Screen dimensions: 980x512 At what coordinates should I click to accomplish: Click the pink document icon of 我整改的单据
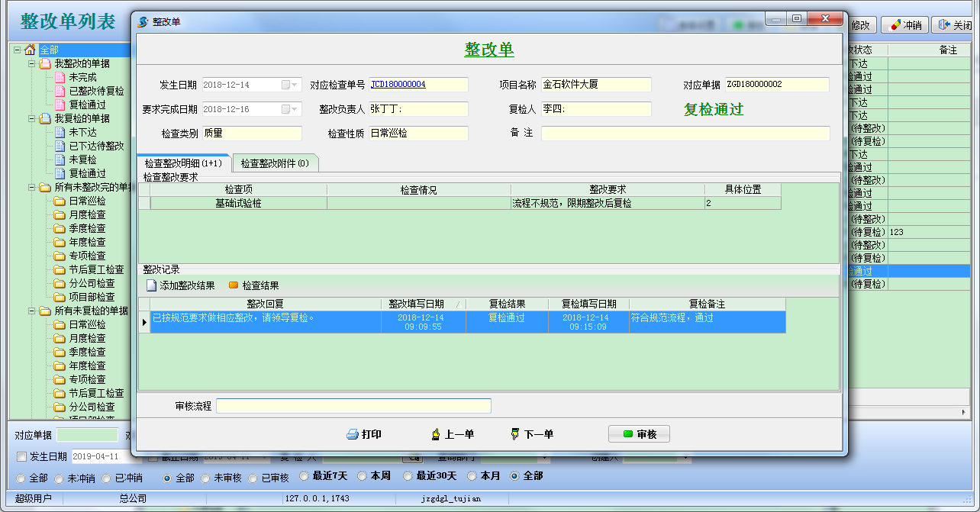click(45, 63)
